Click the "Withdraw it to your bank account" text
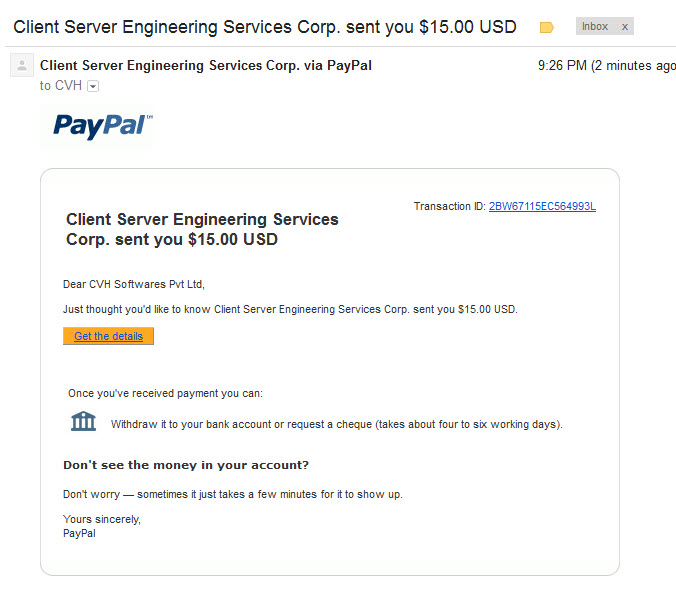The width and height of the screenshot is (676, 599). coord(336,424)
